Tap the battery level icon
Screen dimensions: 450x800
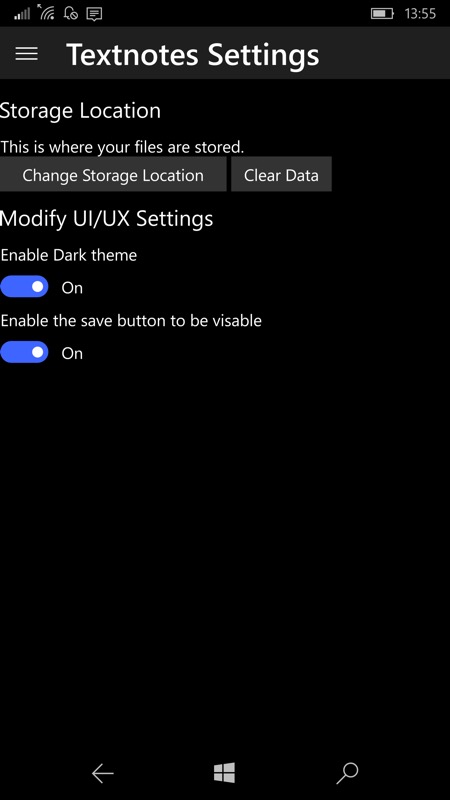(382, 13)
